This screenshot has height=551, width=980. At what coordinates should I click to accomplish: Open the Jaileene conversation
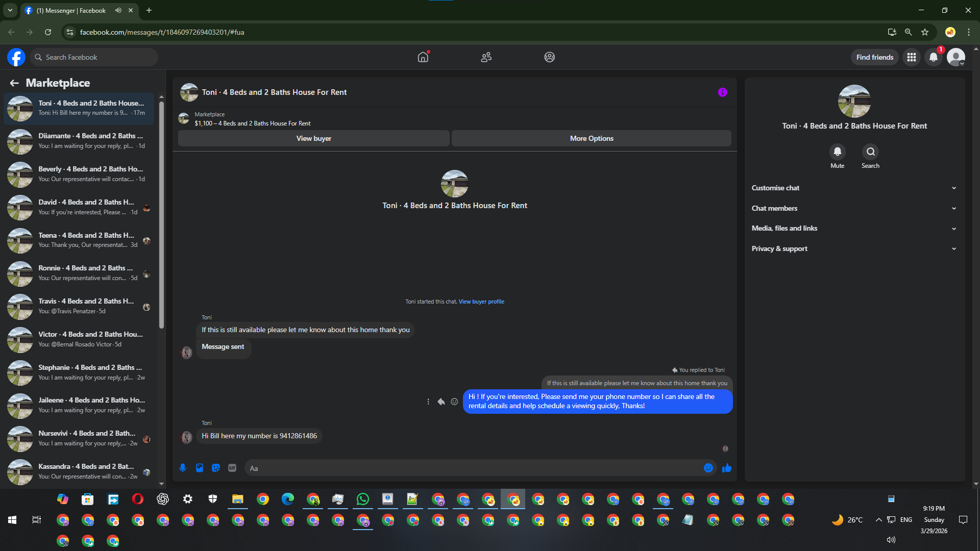coord(79,406)
